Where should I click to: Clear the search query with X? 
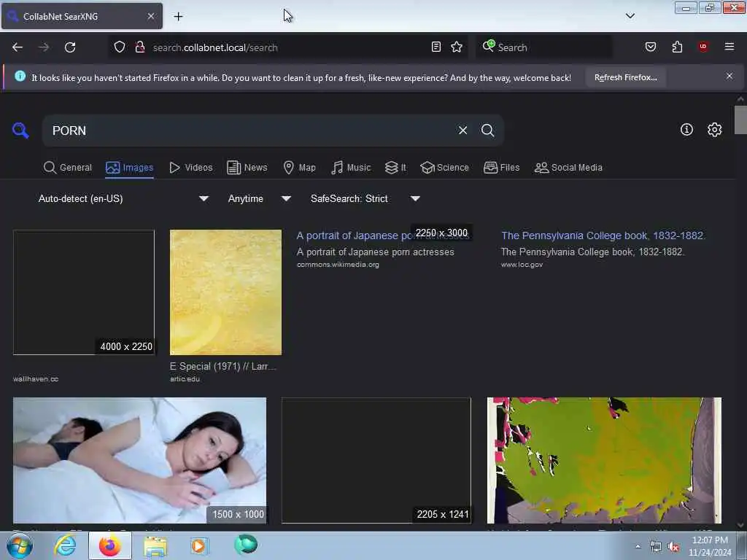(x=462, y=130)
